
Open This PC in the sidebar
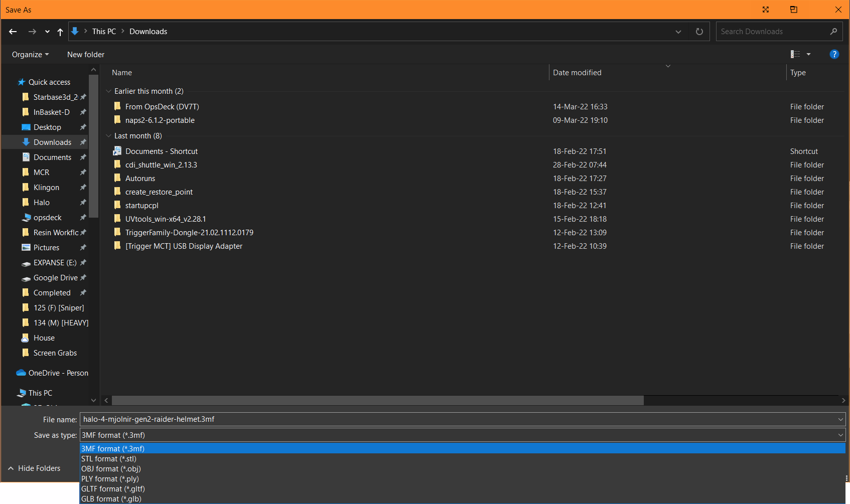tap(40, 393)
